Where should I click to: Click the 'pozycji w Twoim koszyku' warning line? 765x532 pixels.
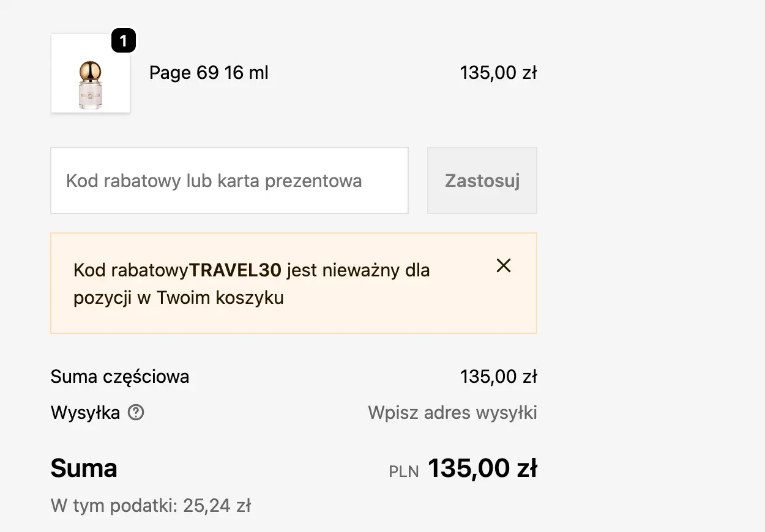tap(178, 298)
